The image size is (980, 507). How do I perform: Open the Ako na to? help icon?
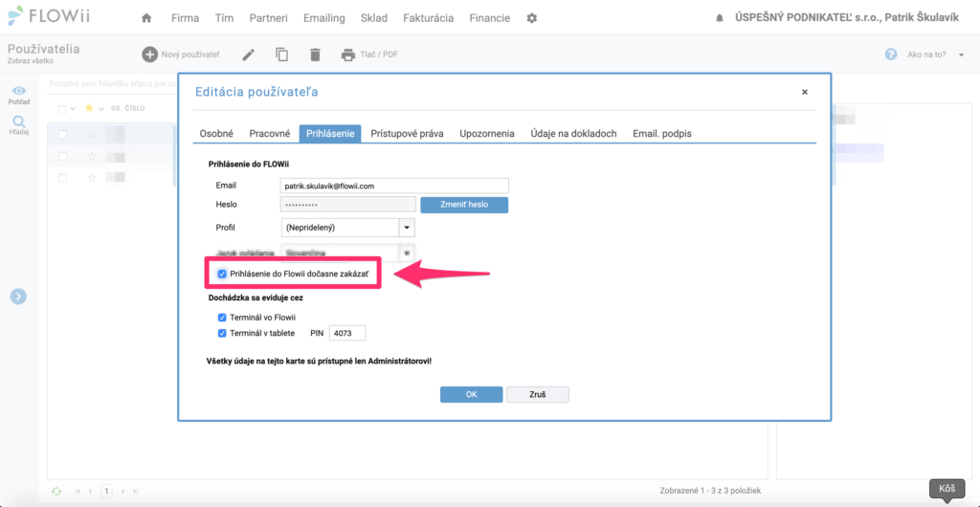pyautogui.click(x=891, y=55)
